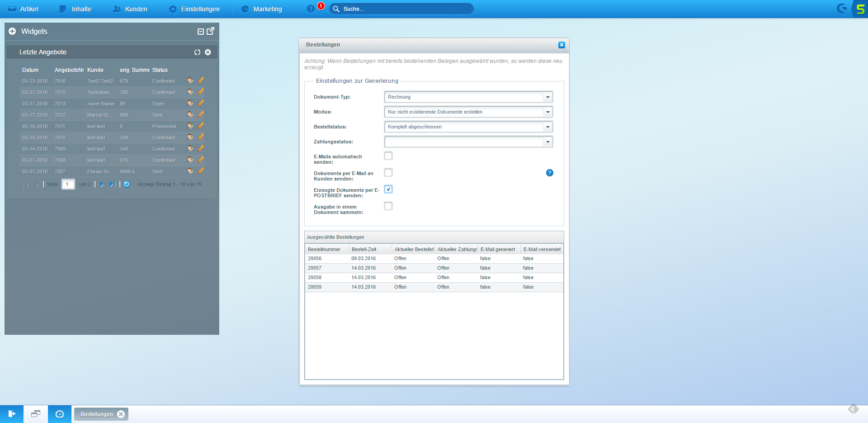This screenshot has height=423, width=868.
Task: Open the help question mark in top bar
Action: 311,9
